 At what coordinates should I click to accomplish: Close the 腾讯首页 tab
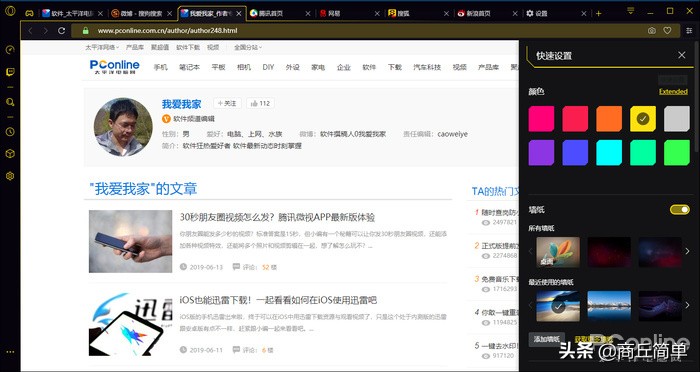[308, 14]
